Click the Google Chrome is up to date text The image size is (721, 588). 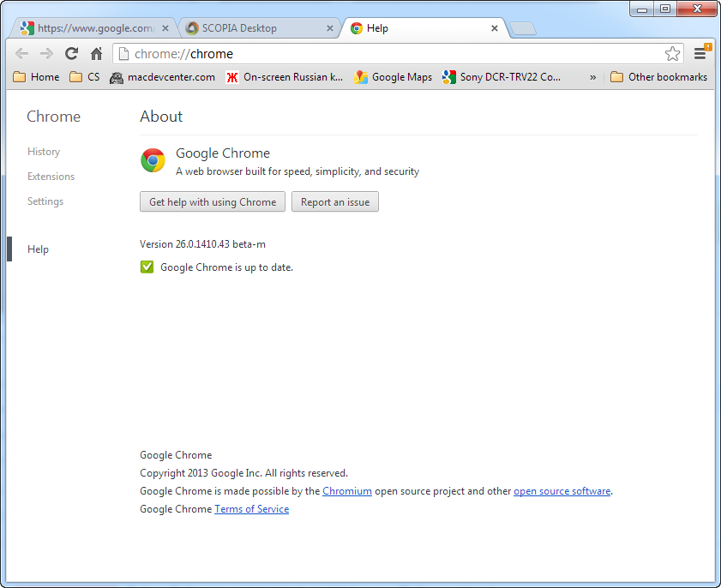[x=226, y=267]
